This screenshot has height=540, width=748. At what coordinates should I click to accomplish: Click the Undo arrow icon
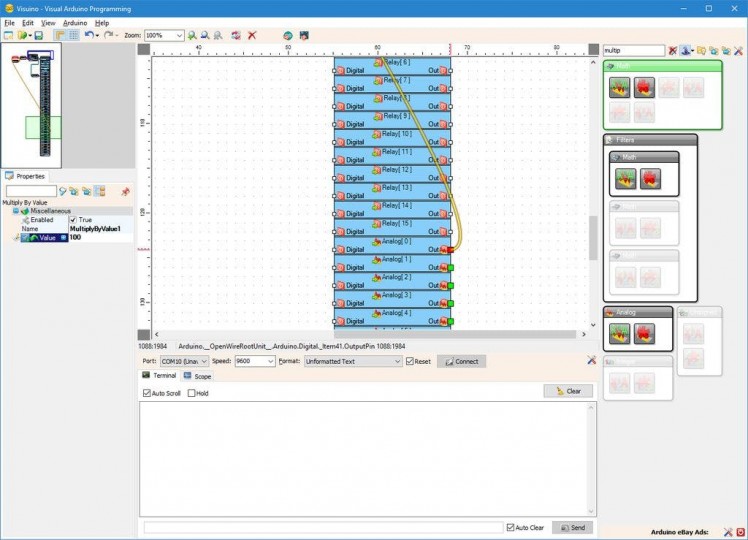pos(89,35)
